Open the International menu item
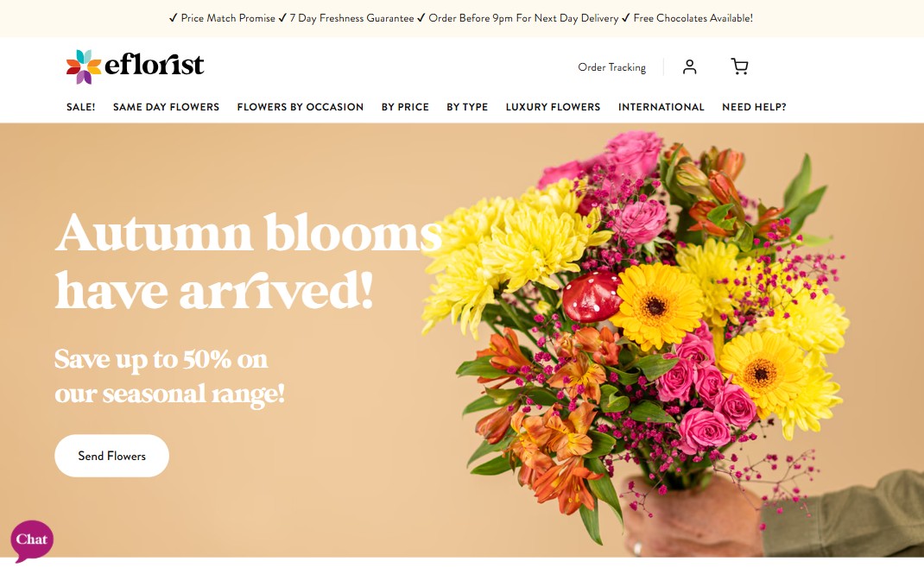The image size is (924, 574). (x=661, y=107)
